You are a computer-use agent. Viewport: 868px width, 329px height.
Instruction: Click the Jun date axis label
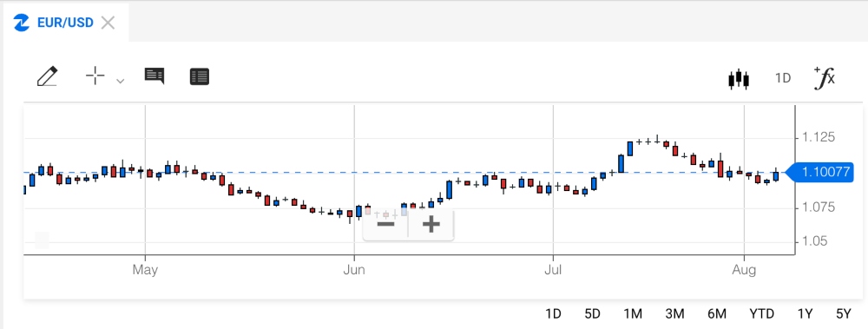click(x=354, y=270)
